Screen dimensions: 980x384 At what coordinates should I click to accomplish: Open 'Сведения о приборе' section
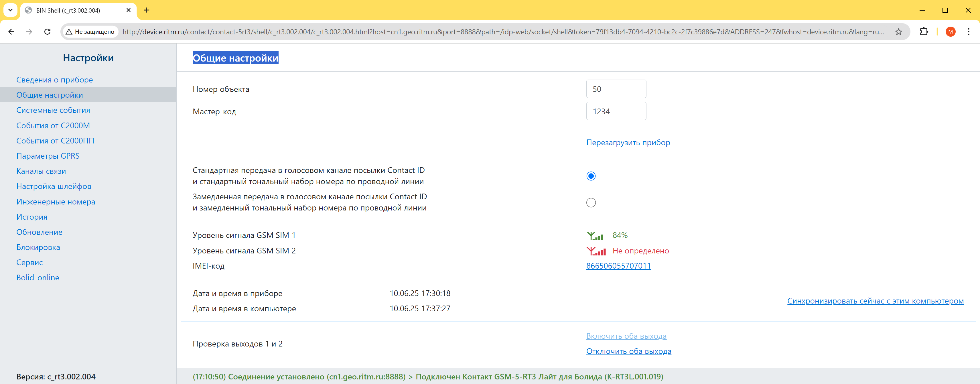point(54,80)
